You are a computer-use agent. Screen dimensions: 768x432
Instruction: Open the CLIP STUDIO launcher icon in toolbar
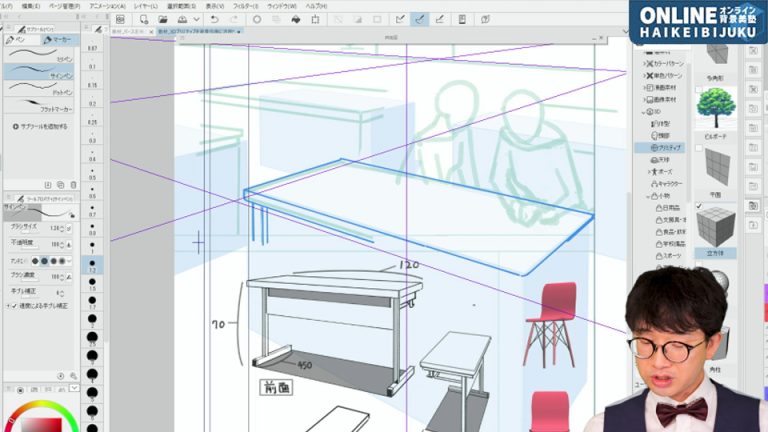(120, 19)
